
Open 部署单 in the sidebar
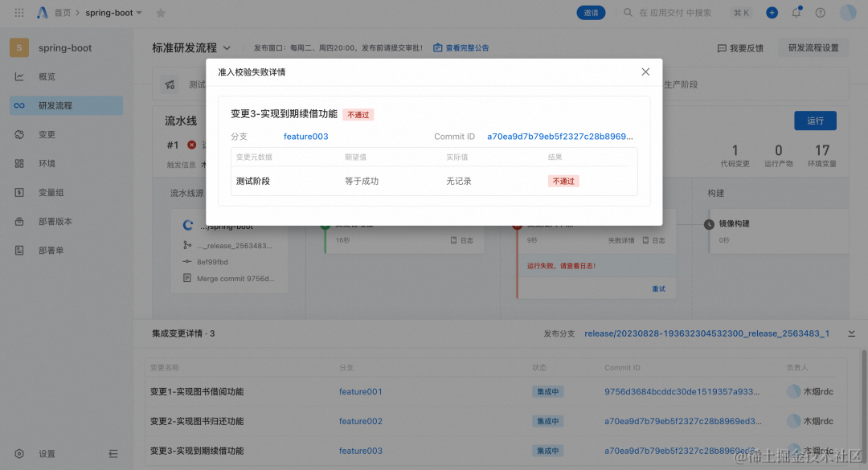[67, 250]
